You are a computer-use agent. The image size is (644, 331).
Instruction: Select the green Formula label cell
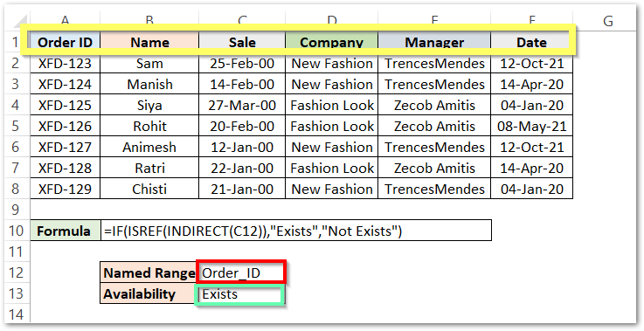pyautogui.click(x=65, y=231)
